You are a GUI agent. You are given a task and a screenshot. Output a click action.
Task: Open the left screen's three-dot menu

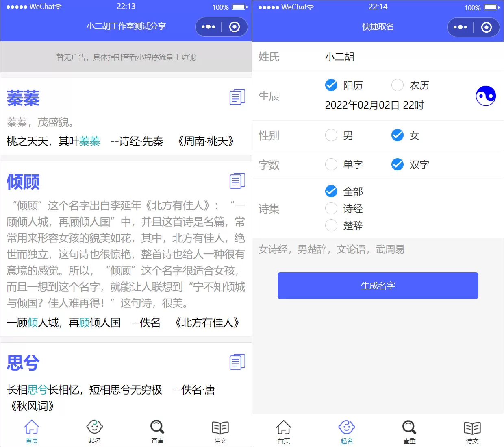pyautogui.click(x=209, y=27)
